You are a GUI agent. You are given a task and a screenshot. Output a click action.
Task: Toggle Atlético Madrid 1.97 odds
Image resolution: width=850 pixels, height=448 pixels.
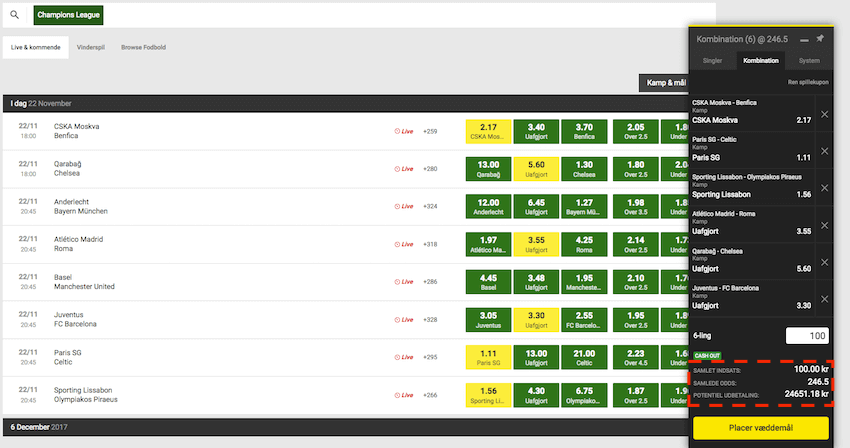tap(488, 244)
